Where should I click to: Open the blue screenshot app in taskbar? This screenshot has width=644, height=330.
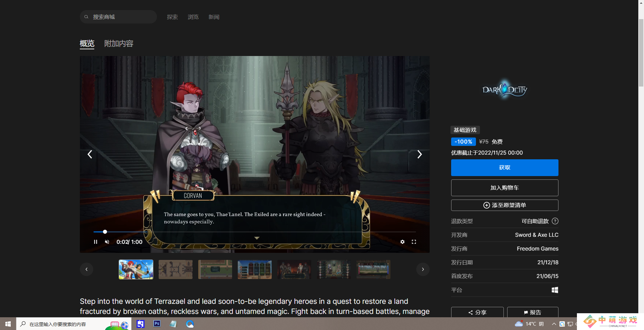(x=141, y=324)
